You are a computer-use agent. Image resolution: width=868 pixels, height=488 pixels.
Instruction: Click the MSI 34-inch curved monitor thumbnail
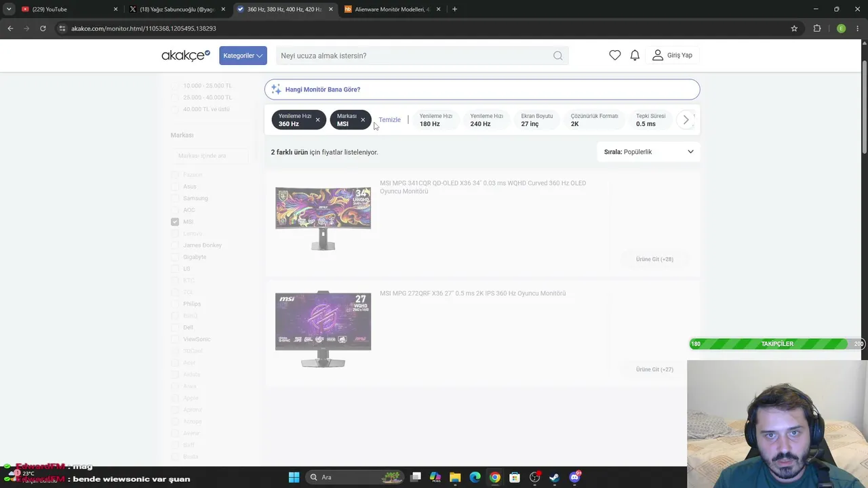pos(323,218)
